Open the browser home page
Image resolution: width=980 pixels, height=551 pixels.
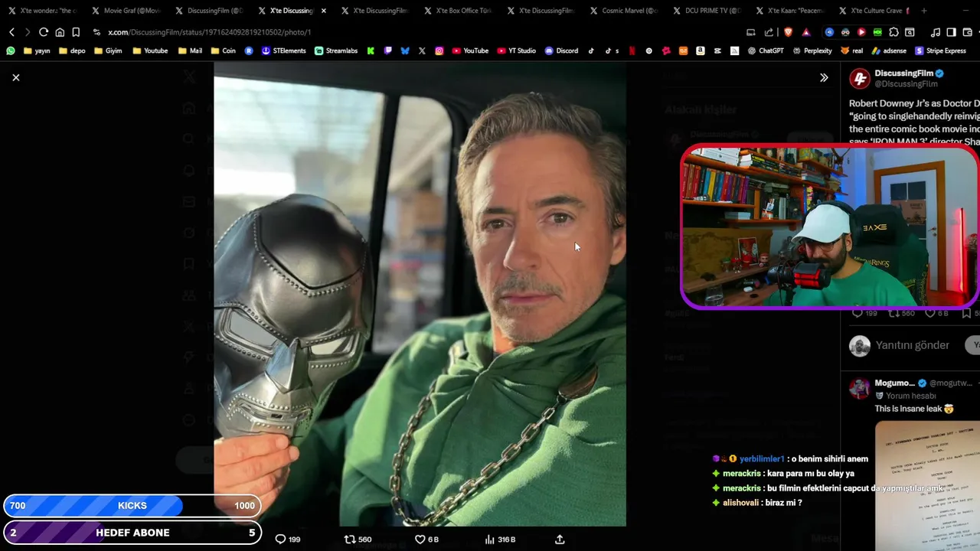point(60,32)
